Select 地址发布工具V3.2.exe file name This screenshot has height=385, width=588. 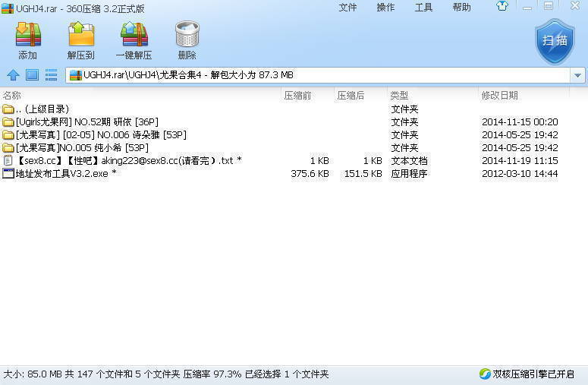[66, 173]
